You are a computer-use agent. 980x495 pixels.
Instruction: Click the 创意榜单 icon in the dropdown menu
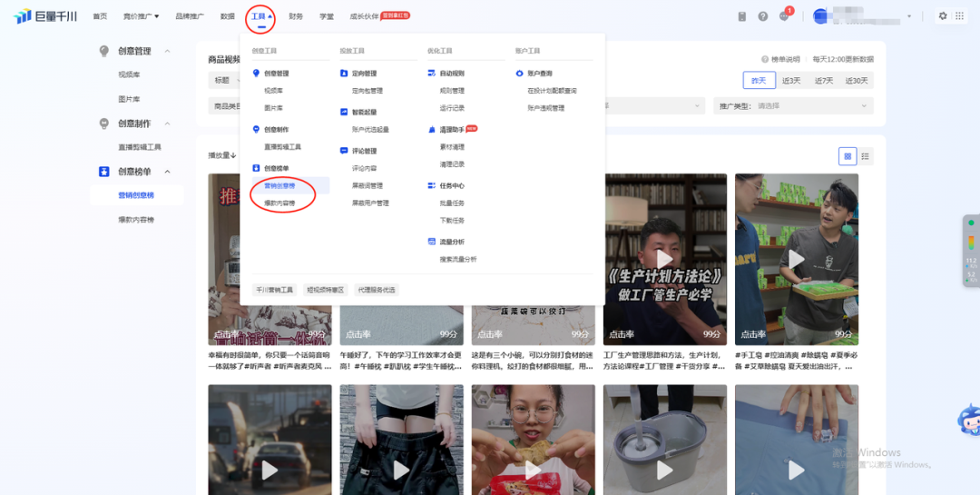[256, 168]
